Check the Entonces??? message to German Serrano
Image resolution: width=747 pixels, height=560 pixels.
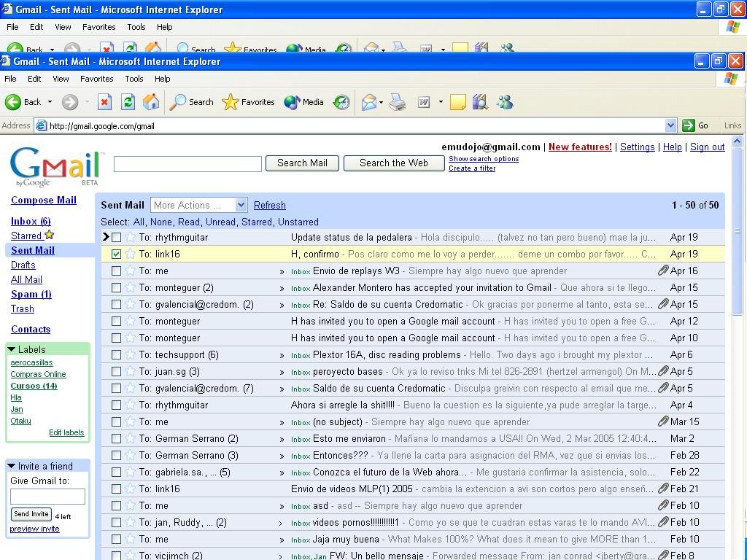(x=116, y=455)
